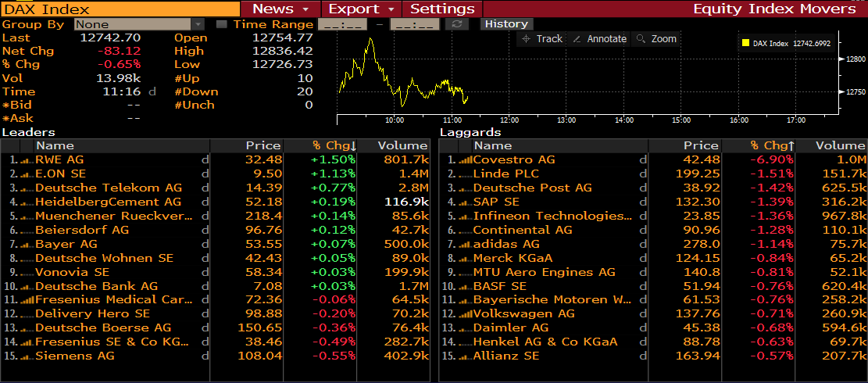Click Laggards Price column header
This screenshot has width=868, height=383.
(x=684, y=145)
